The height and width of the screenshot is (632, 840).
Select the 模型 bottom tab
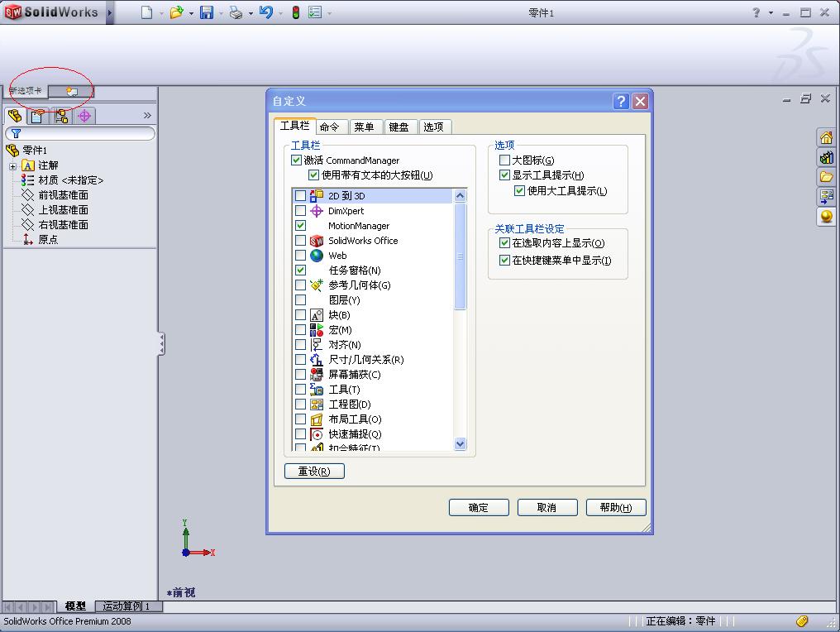(75, 606)
